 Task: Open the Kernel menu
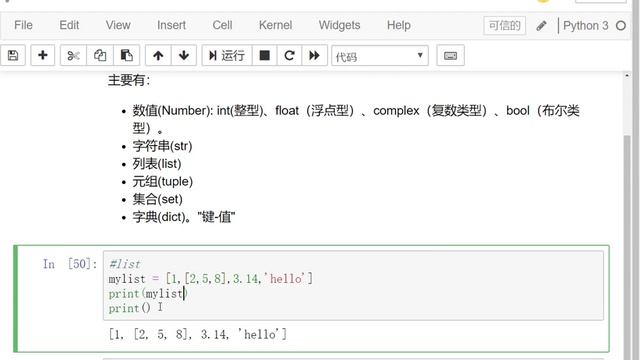pos(276,25)
